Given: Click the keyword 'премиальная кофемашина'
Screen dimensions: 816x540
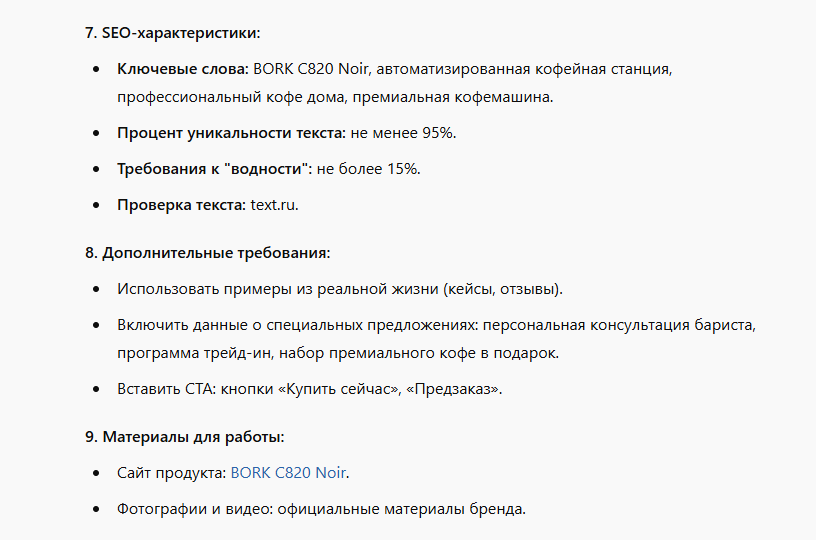Looking at the screenshot, I should (451, 97).
